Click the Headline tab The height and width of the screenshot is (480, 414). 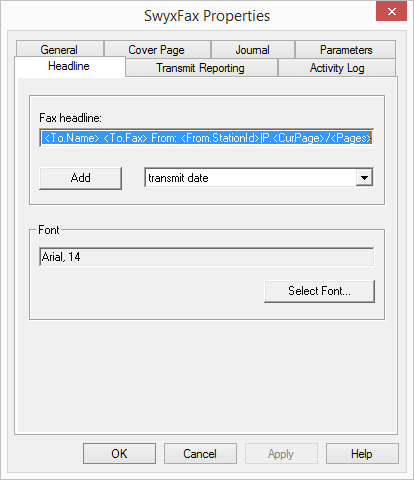click(69, 66)
